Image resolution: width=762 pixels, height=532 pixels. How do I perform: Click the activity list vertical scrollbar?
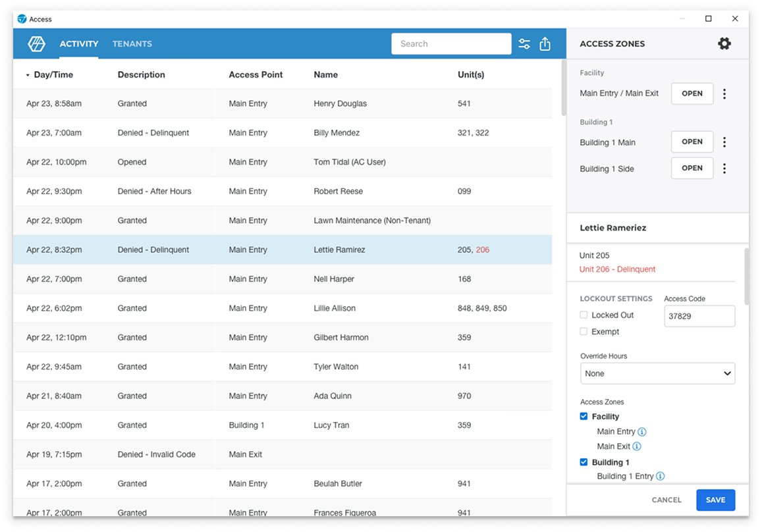pos(563,89)
